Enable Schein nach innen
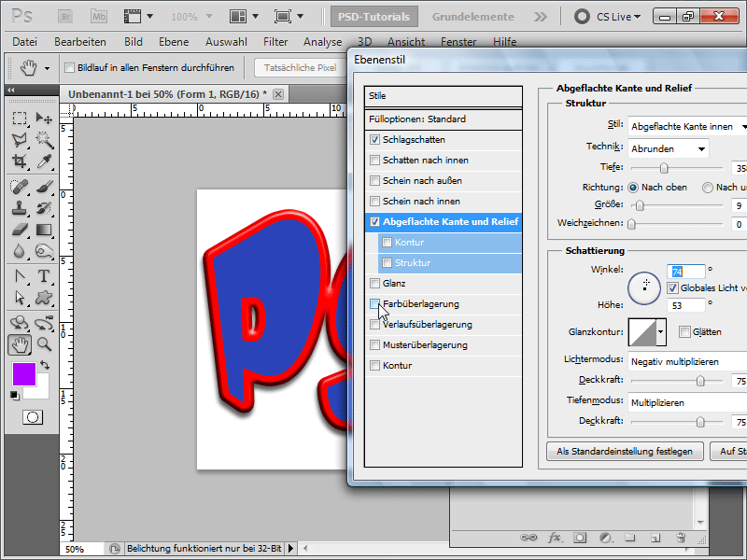 [375, 201]
